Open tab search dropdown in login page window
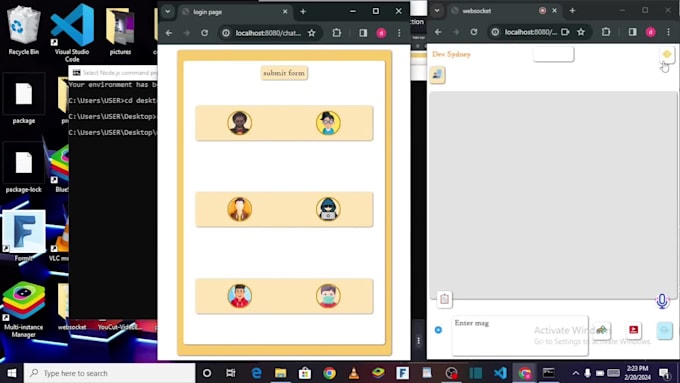This screenshot has width=680, height=383. point(167,12)
